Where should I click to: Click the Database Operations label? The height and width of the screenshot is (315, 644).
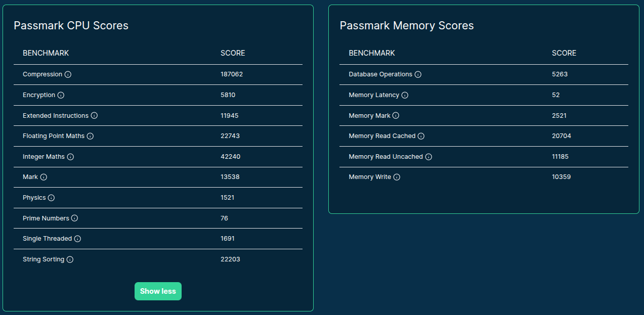380,74
